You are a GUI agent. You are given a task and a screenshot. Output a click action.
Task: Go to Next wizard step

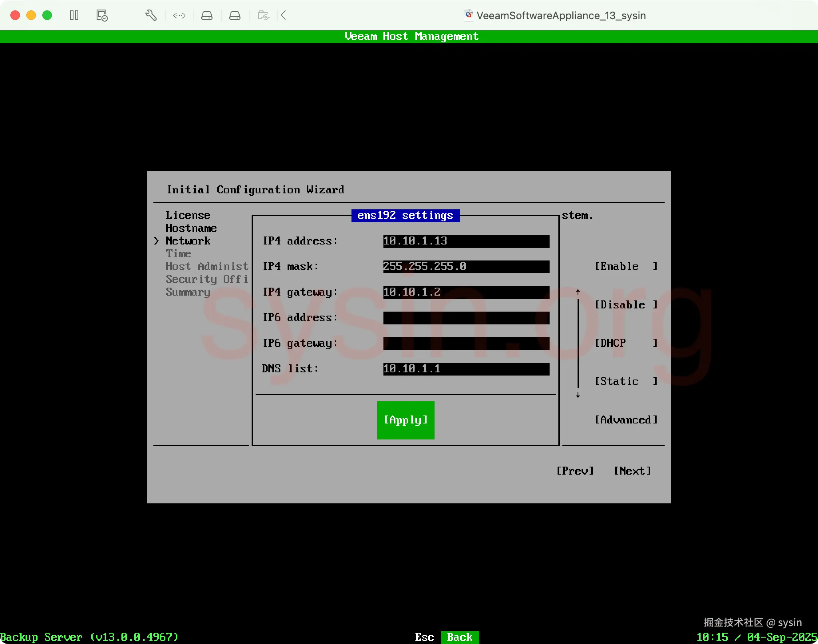pos(632,471)
